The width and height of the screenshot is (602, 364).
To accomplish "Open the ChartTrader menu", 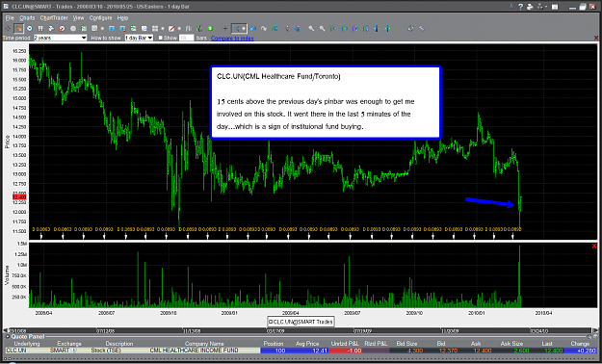I will click(x=54, y=17).
